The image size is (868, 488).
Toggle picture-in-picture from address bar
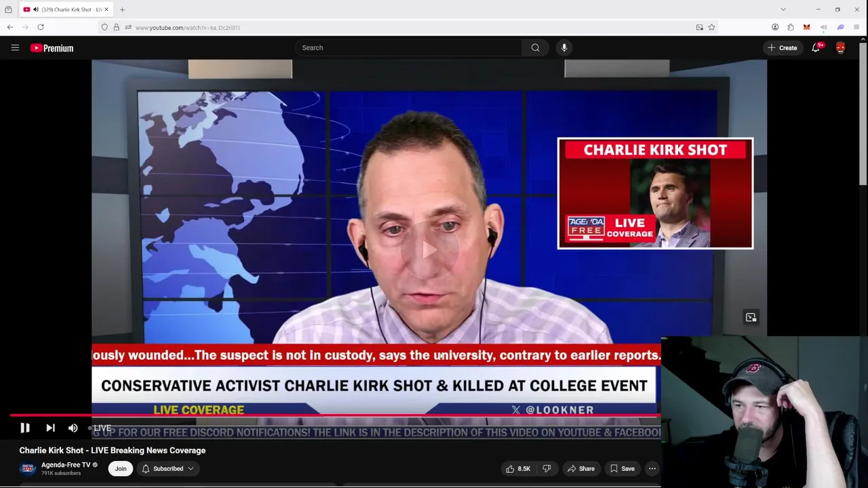(699, 27)
